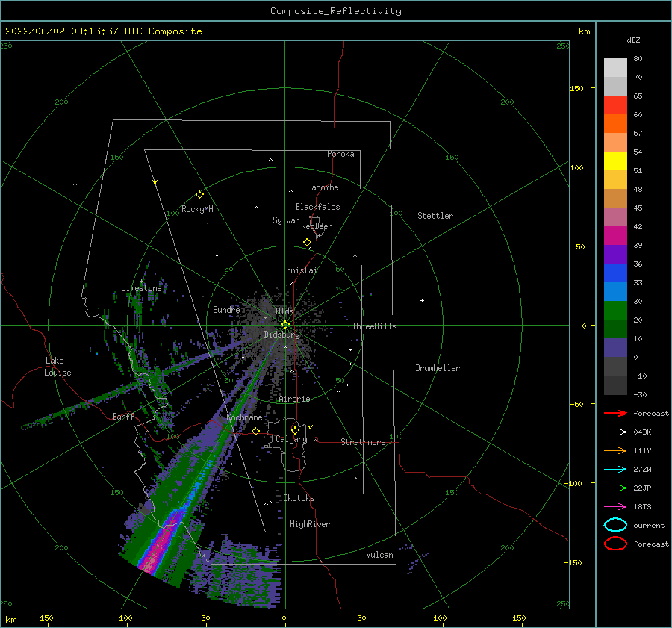The width and height of the screenshot is (672, 628).
Task: Click the RedDeer city label
Action: [x=317, y=226]
